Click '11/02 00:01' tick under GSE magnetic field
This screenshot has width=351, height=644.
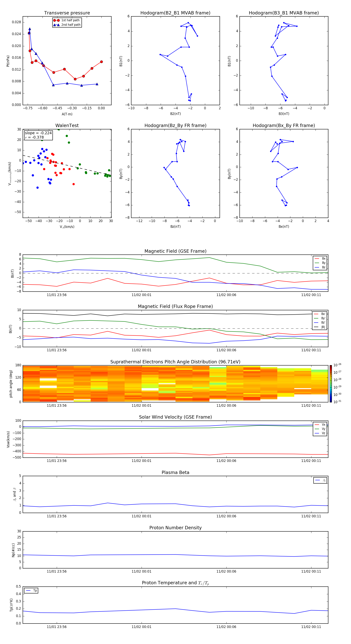141,295
